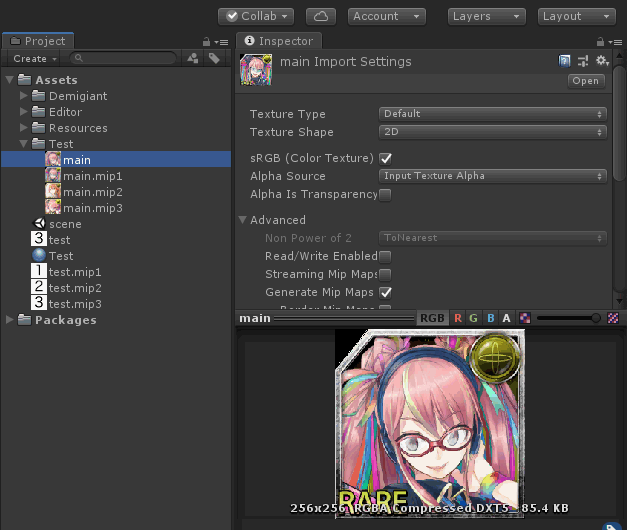
Task: Click the large mip level icon right of slider
Action: coord(613,318)
